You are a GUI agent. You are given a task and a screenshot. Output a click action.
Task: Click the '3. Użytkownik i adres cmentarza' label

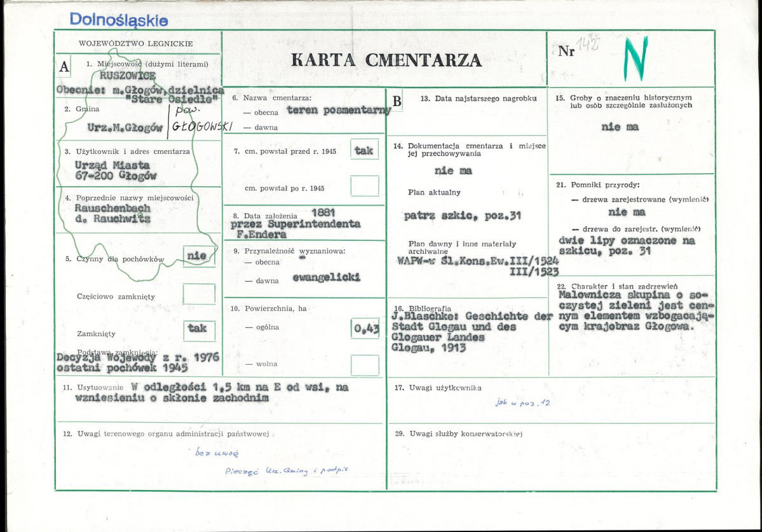[x=127, y=151]
